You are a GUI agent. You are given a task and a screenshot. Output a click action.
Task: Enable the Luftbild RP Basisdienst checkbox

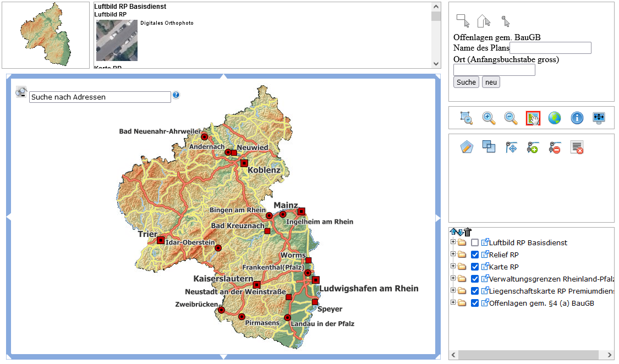475,242
